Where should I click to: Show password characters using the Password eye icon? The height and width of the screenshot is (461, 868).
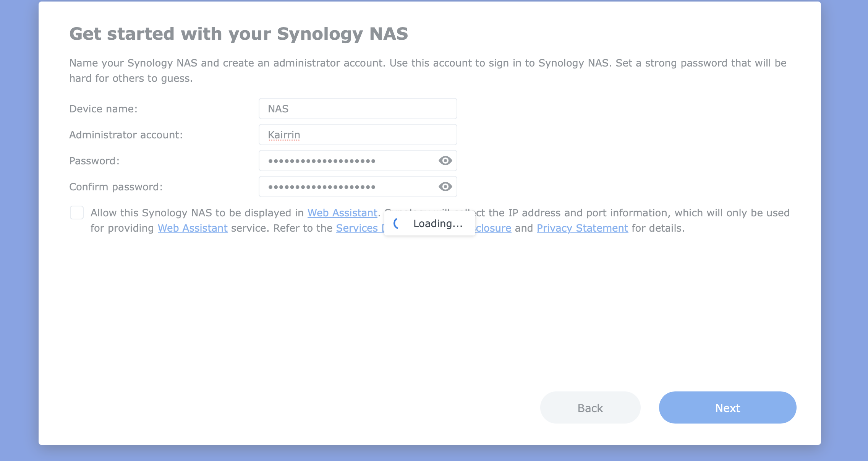tap(445, 161)
